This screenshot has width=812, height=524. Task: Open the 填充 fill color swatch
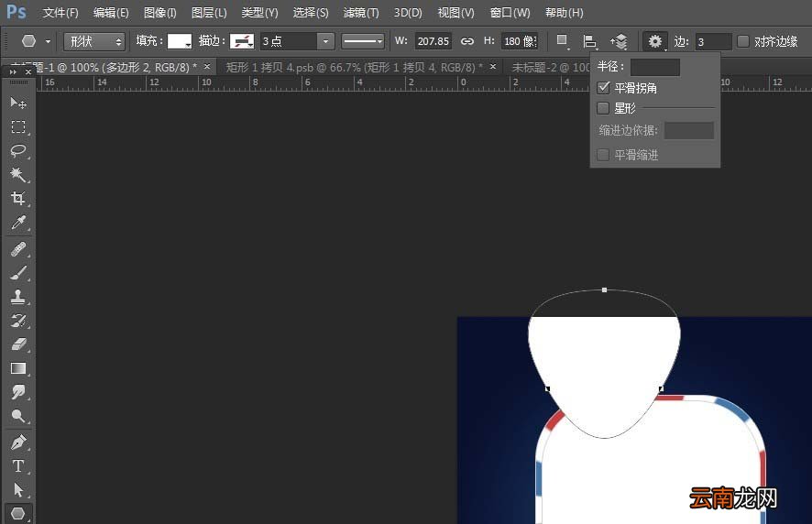[x=180, y=41]
